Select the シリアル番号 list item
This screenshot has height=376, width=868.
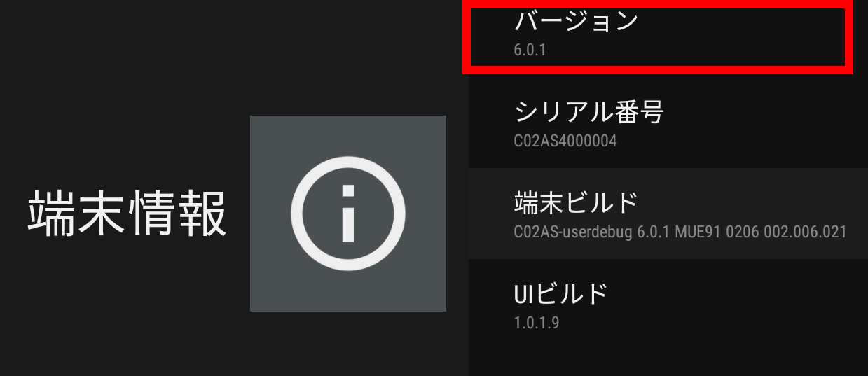(x=668, y=123)
